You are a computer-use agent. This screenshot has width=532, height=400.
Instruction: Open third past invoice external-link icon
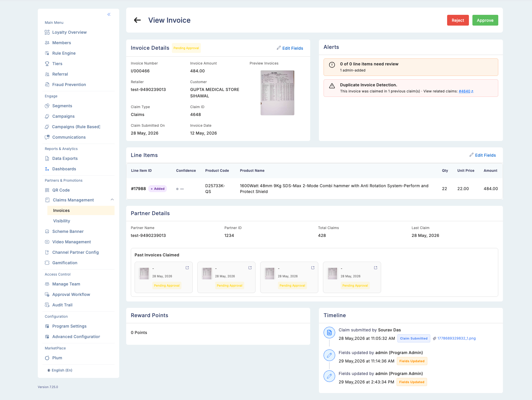(313, 268)
